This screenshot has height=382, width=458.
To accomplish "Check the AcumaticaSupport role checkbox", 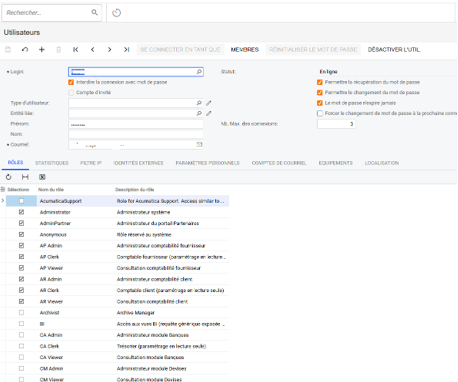I will pyautogui.click(x=21, y=201).
